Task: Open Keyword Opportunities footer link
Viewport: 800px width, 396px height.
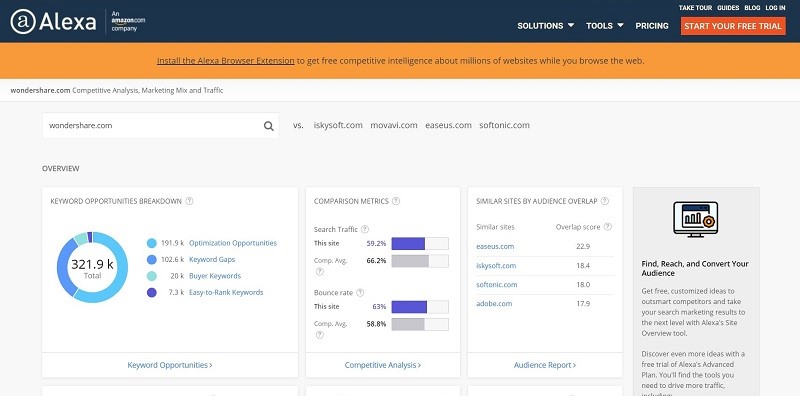Action: coord(170,365)
